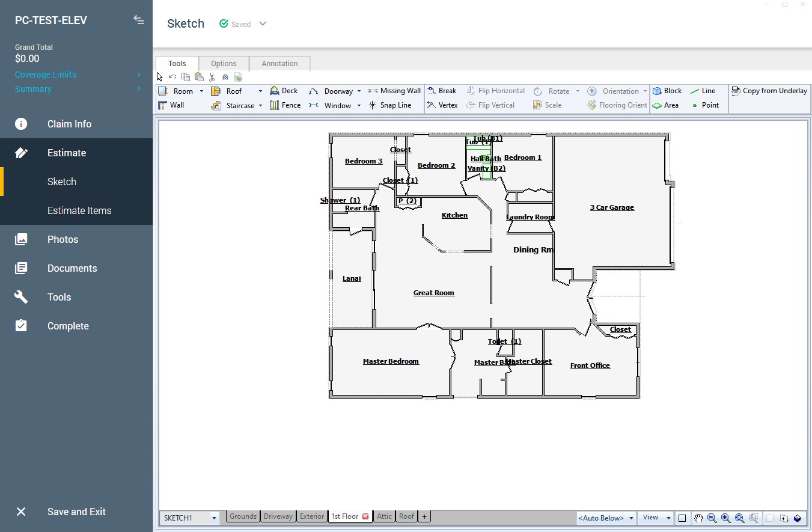Click the Vertex tool
Screen dimensions: 812x532
click(442, 105)
